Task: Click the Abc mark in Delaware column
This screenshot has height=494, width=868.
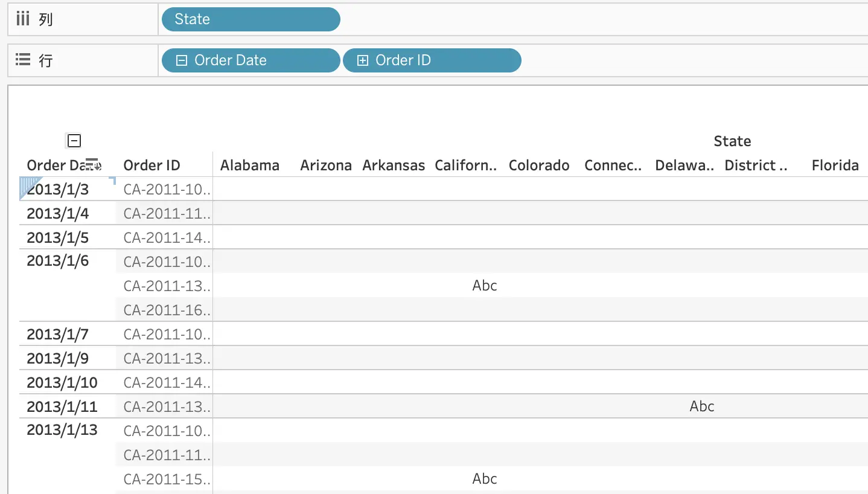Action: tap(701, 406)
